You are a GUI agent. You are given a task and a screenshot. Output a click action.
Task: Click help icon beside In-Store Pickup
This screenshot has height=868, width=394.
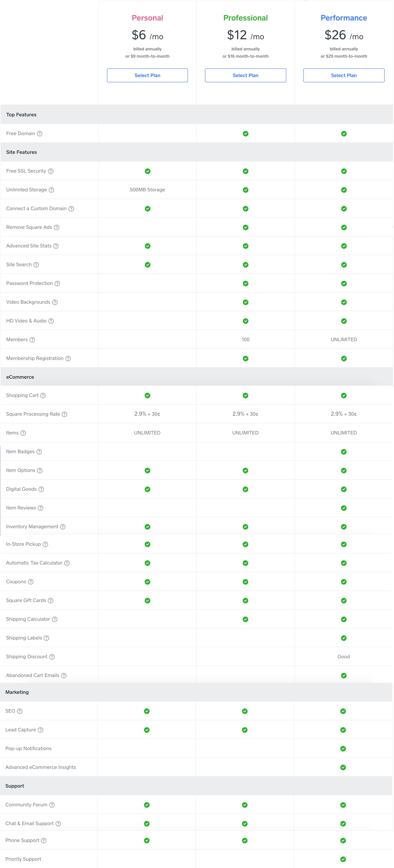tap(45, 544)
